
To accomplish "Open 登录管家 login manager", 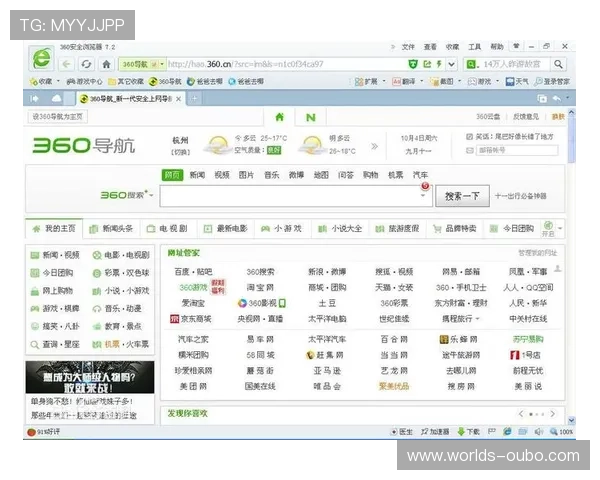I will pos(552,82).
